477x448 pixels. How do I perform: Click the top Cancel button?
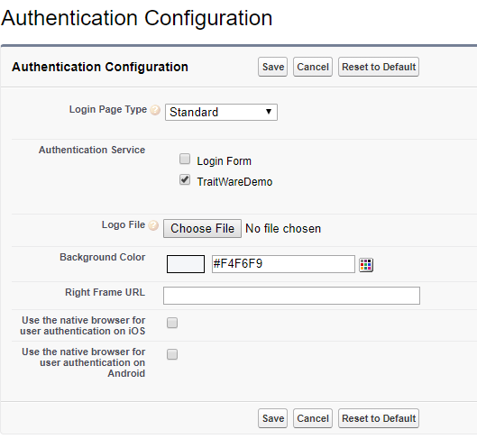[313, 67]
